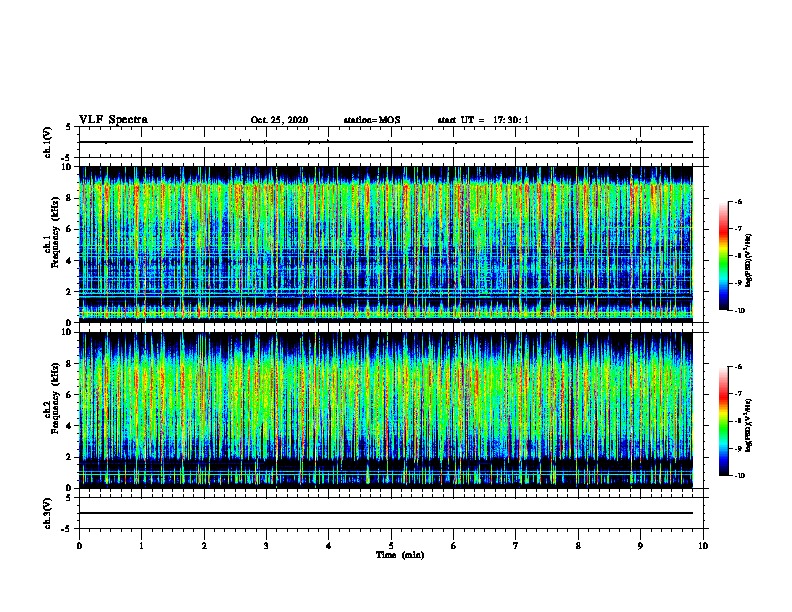Click time axis tick label "2"
Viewport: 792px width, 612px height.
204,546
